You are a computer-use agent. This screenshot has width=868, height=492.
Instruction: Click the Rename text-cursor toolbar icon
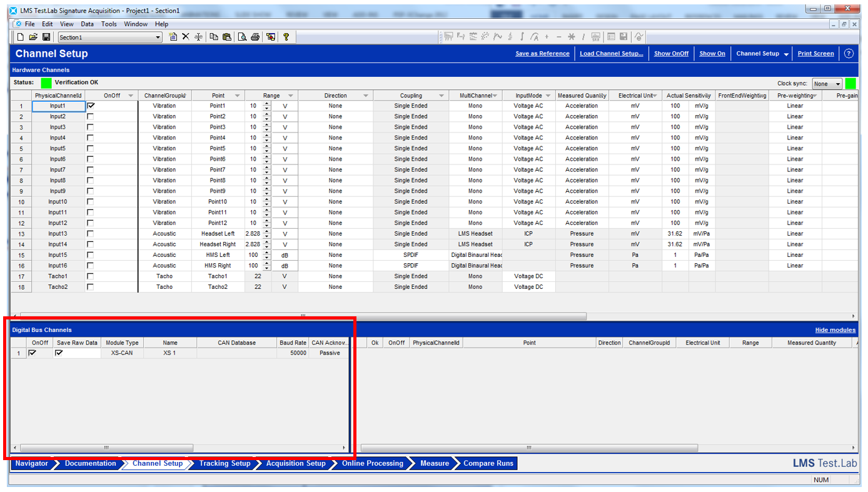[x=198, y=37]
